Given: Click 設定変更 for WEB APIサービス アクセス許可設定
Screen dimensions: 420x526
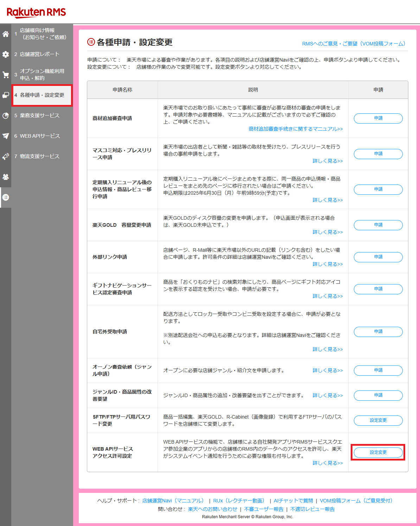Looking at the screenshot, I should point(378,452).
